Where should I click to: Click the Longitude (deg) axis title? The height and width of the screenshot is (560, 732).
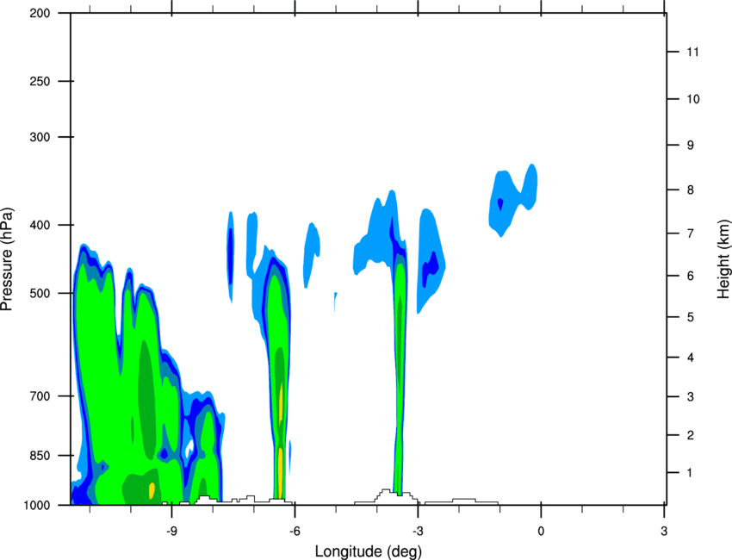(369, 551)
